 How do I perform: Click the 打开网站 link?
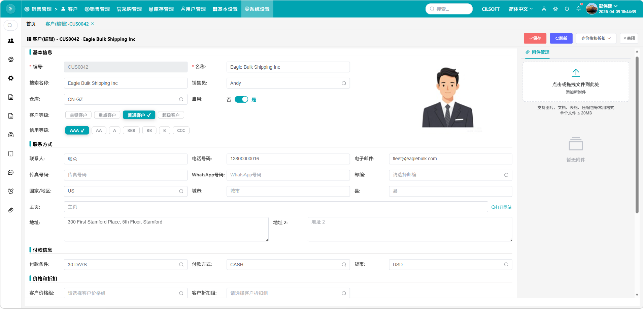501,207
